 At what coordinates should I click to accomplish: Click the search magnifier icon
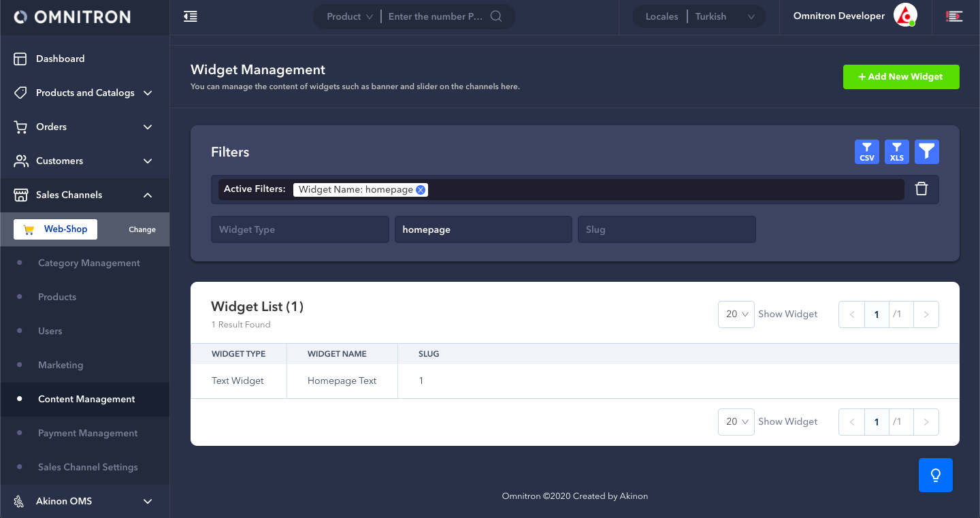coord(496,16)
